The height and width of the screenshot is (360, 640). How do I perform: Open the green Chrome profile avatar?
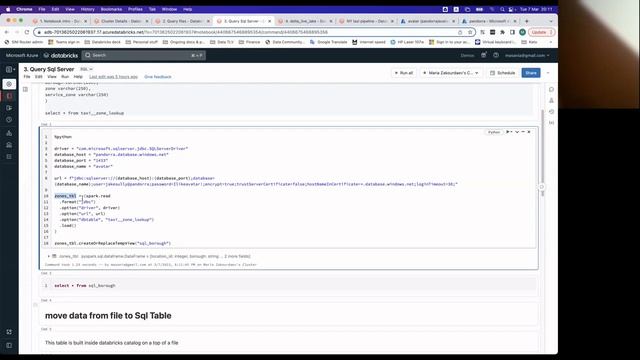pos(522,32)
